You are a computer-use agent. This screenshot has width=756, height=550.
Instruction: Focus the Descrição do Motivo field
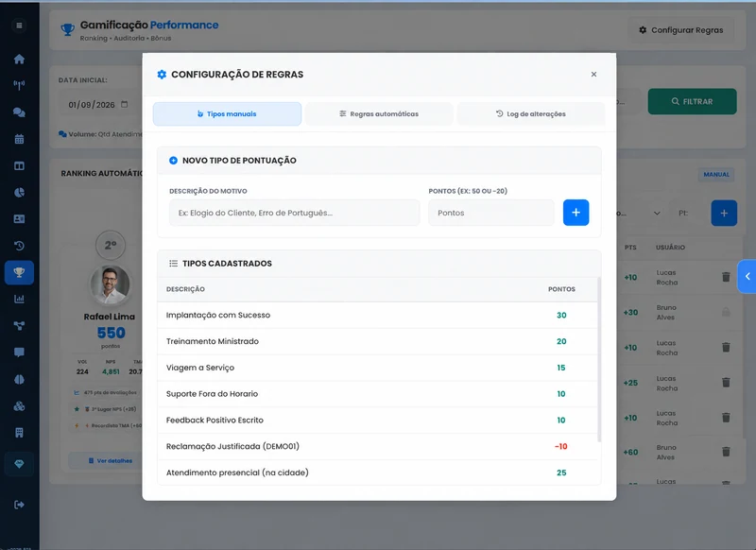point(294,213)
